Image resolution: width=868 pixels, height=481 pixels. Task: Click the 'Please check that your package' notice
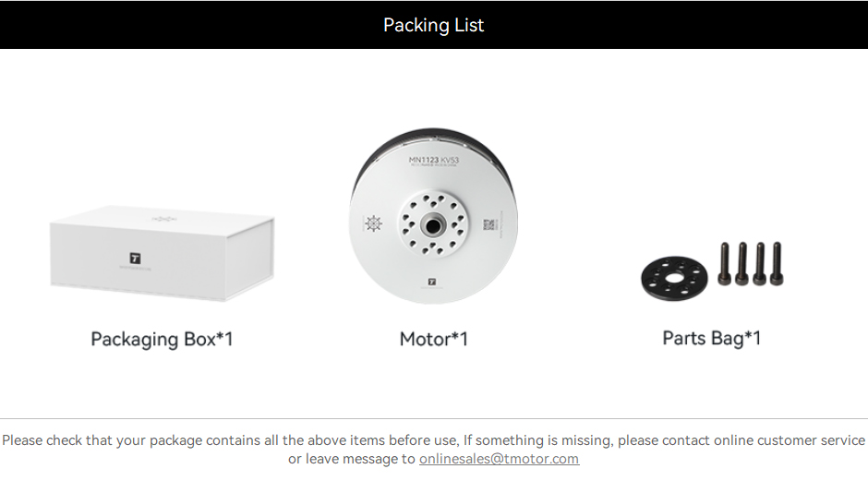433,450
